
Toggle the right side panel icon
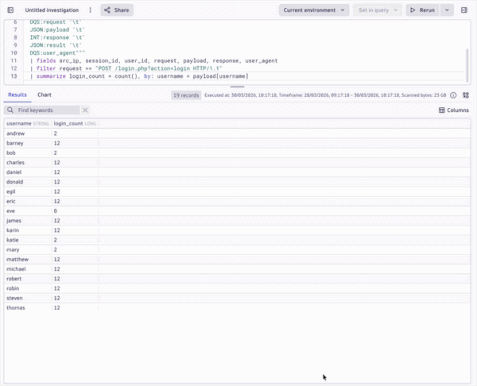464,10
